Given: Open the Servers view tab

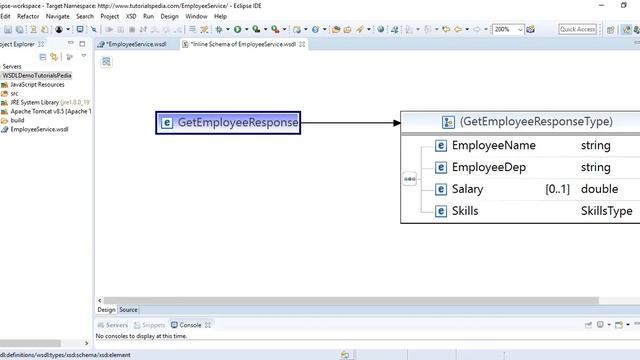Looking at the screenshot, I should pos(113,325).
